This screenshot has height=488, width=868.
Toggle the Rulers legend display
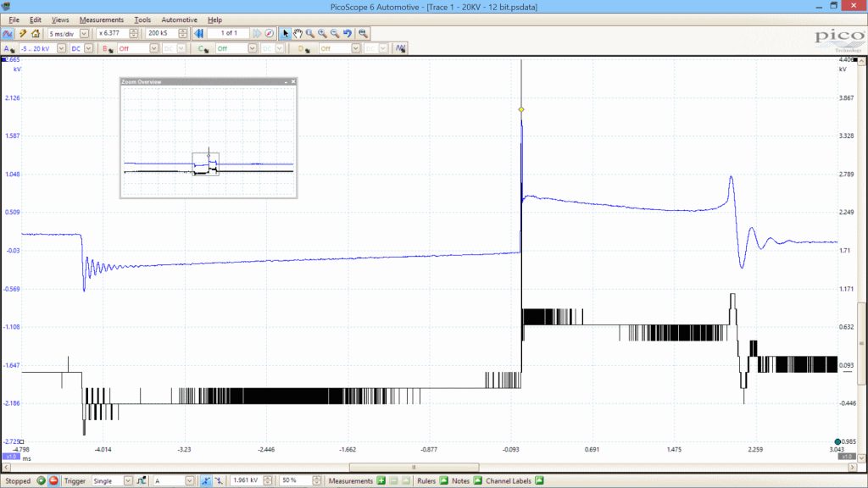[444, 481]
